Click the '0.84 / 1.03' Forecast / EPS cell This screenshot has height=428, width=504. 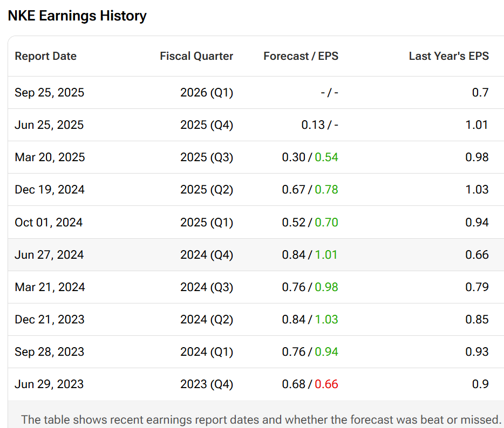[x=310, y=320]
